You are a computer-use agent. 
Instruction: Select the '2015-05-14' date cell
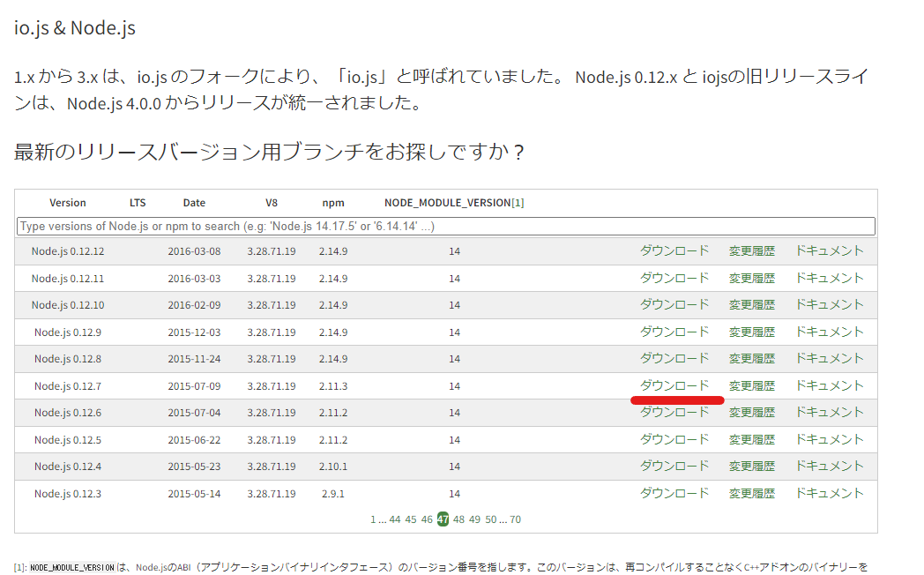[194, 494]
